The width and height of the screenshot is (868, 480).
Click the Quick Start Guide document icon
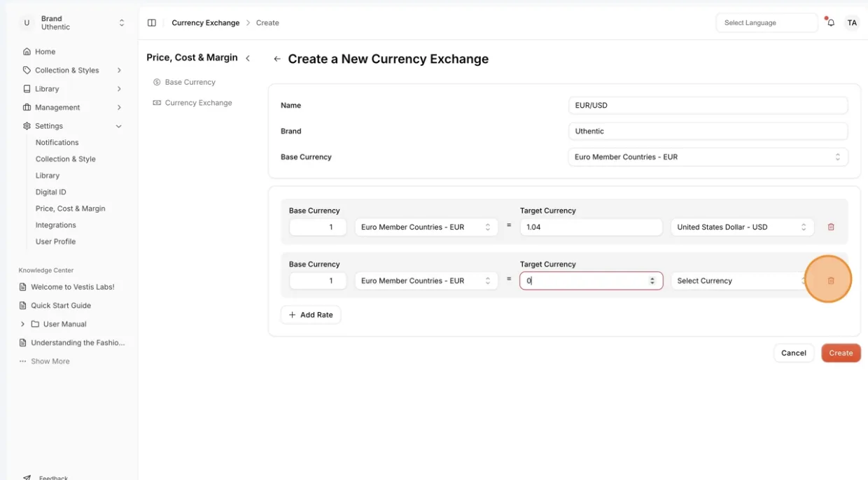pyautogui.click(x=23, y=306)
